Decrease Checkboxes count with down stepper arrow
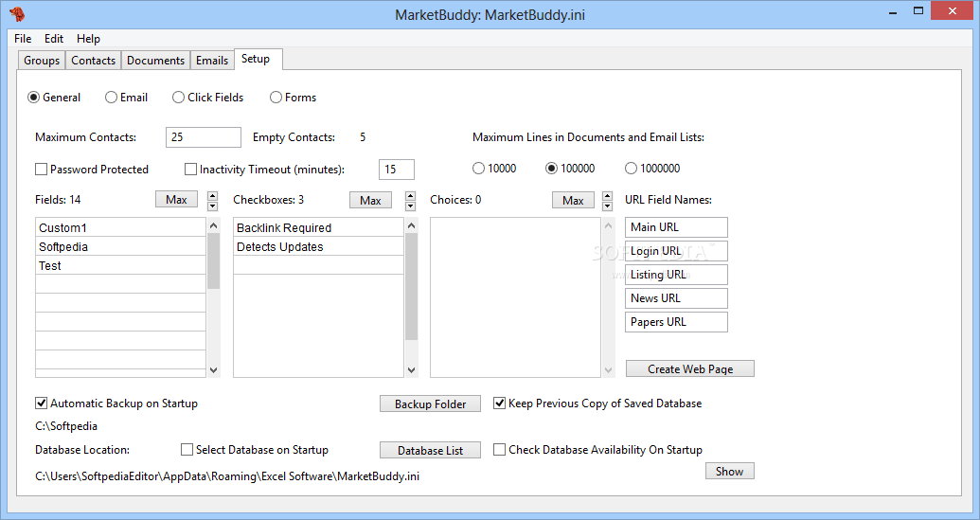 [411, 206]
